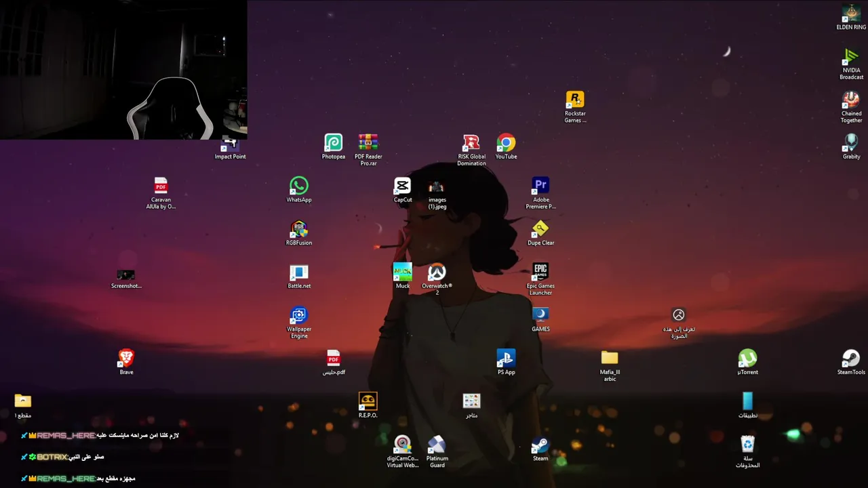Launch NVIDIA Broadcast from the desktop

[851, 64]
